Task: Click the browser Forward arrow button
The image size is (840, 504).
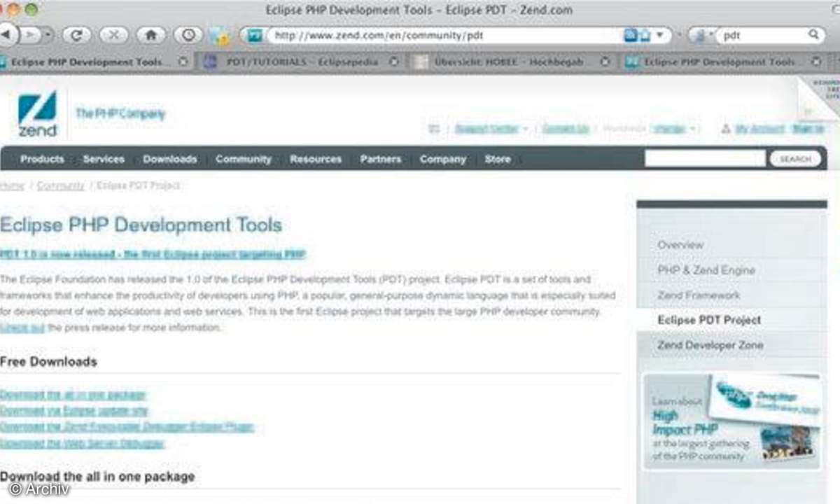Action: (30, 34)
